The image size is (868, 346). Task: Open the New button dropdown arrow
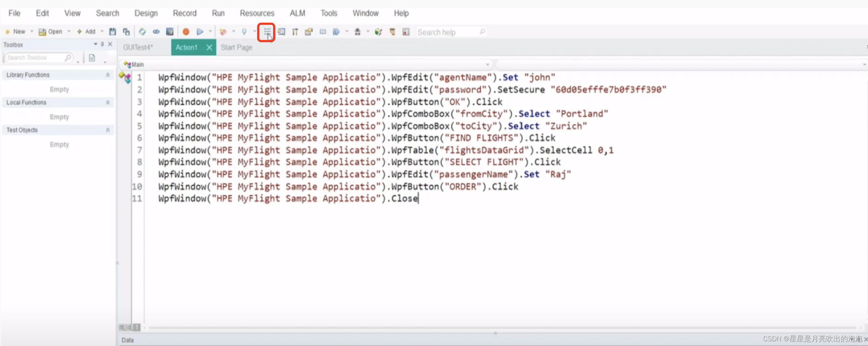pos(32,31)
